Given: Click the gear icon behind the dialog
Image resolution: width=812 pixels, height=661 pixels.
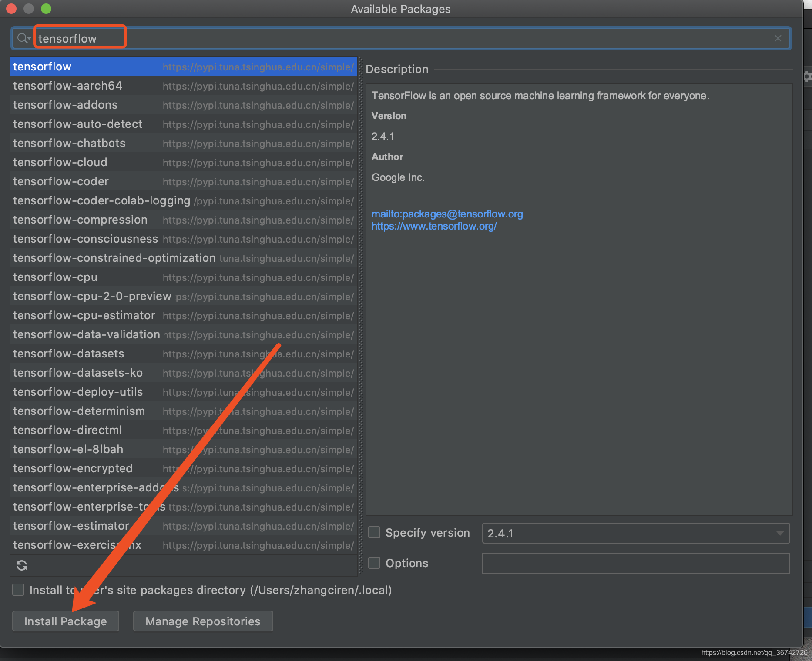Looking at the screenshot, I should click(808, 77).
